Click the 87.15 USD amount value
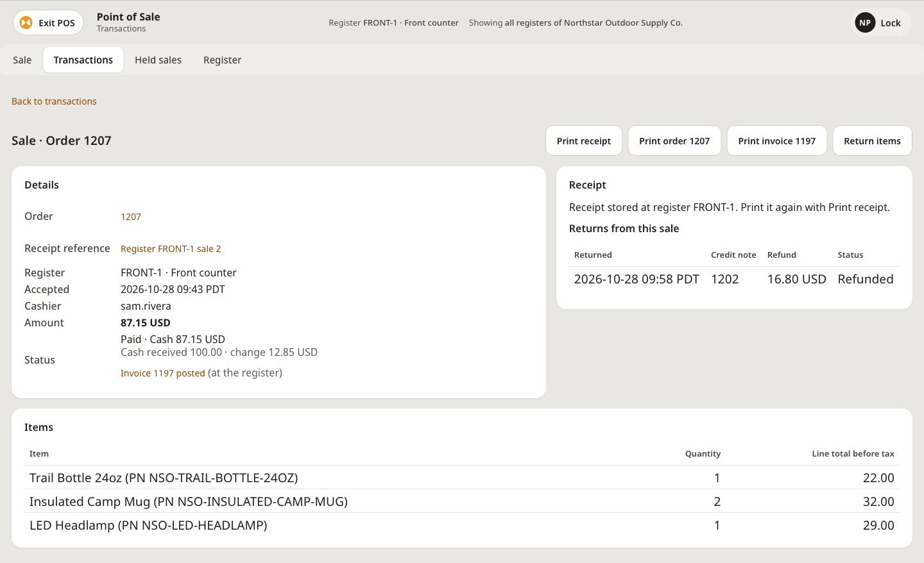Viewport: 924px width, 563px height. 146,323
